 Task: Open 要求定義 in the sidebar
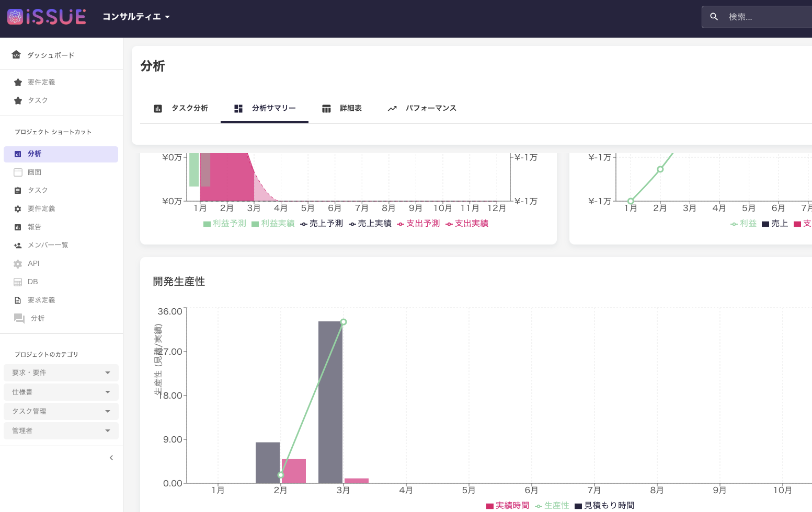[x=41, y=300]
